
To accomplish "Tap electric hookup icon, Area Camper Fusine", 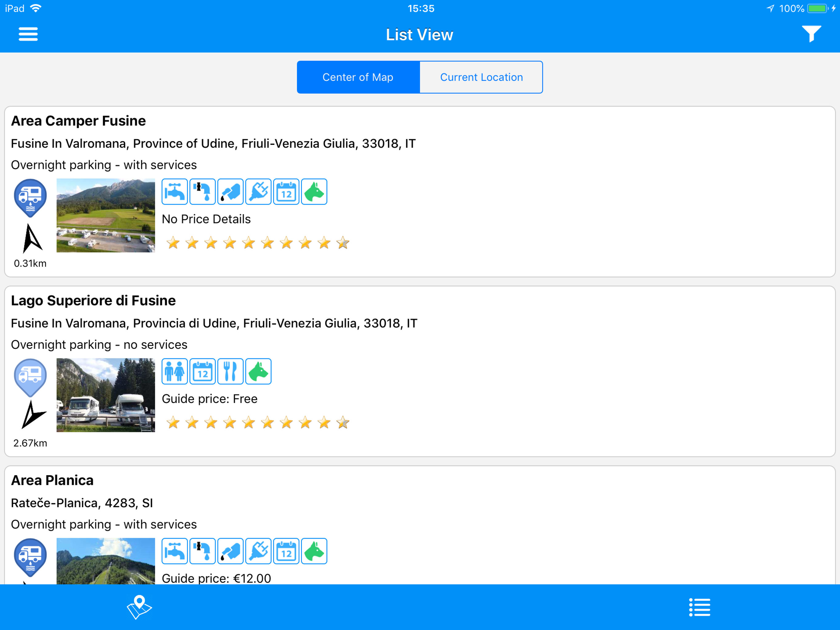I will 258,192.
